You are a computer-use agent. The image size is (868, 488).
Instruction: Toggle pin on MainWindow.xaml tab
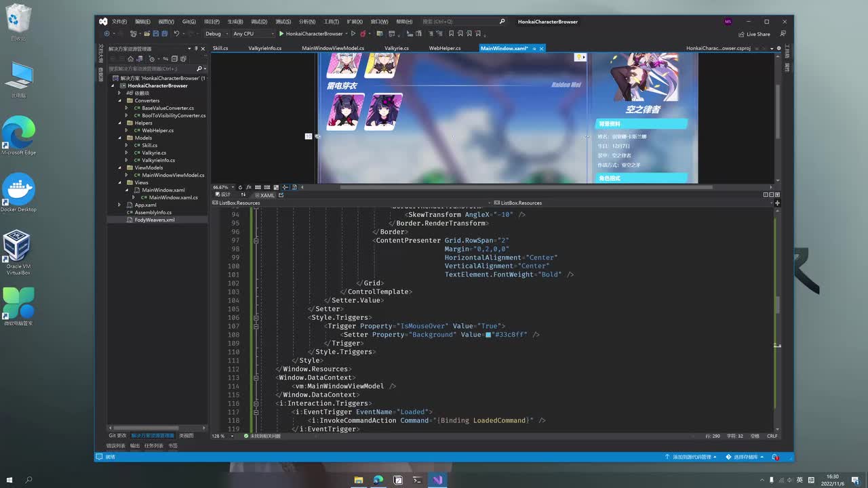tap(534, 49)
